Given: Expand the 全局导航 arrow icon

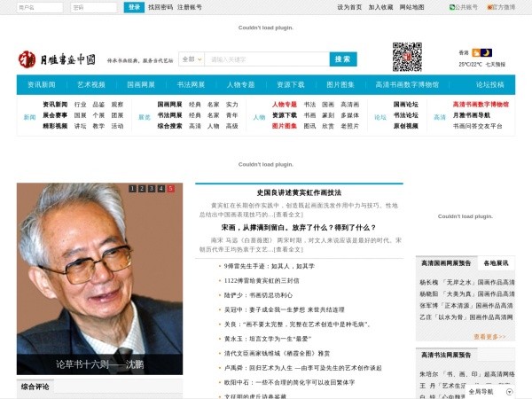Looking at the screenshot, I should click(509, 392).
